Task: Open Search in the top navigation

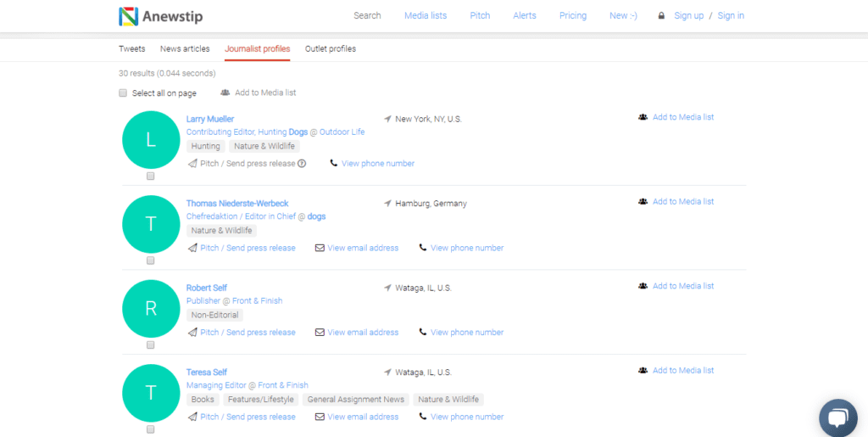Action: pos(368,15)
